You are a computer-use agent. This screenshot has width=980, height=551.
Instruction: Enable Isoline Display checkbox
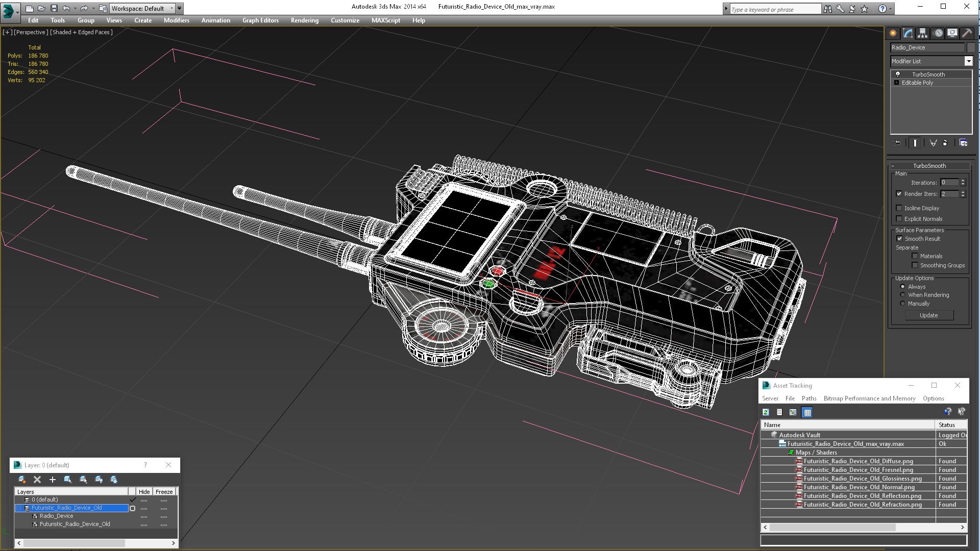coord(899,208)
